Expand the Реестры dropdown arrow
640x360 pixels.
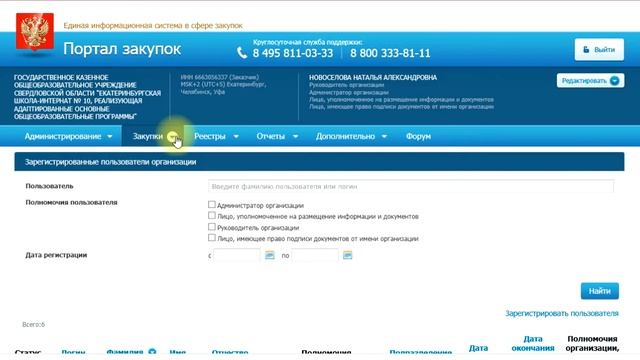point(236,137)
